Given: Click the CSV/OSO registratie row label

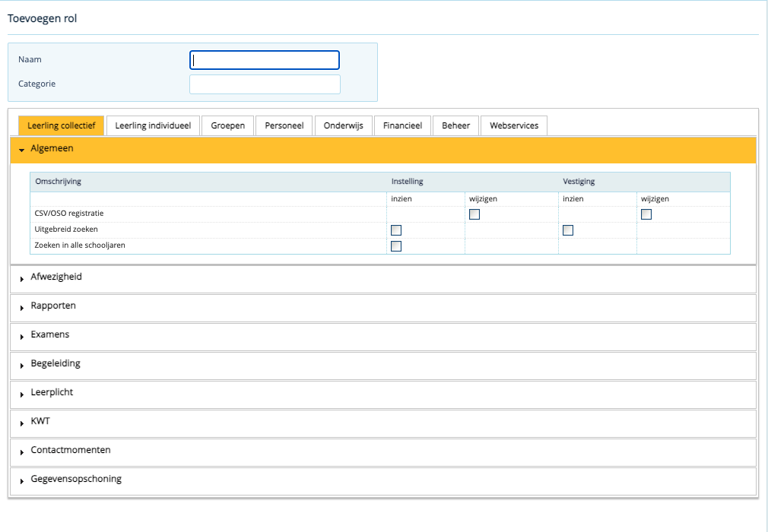Looking at the screenshot, I should (x=69, y=214).
